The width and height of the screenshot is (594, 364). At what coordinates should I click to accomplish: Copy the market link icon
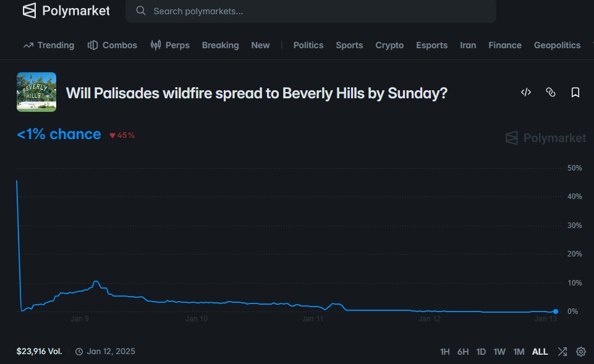[551, 93]
